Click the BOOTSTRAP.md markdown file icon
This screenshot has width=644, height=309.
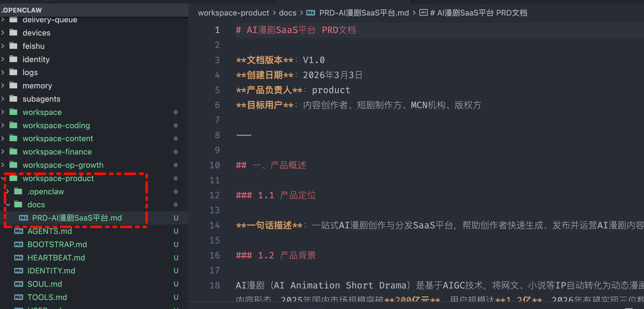click(x=19, y=244)
